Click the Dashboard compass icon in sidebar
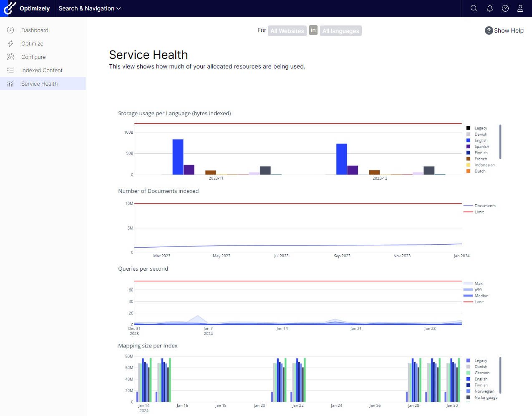Viewport: 532px width, 416px height. pyautogui.click(x=10, y=30)
